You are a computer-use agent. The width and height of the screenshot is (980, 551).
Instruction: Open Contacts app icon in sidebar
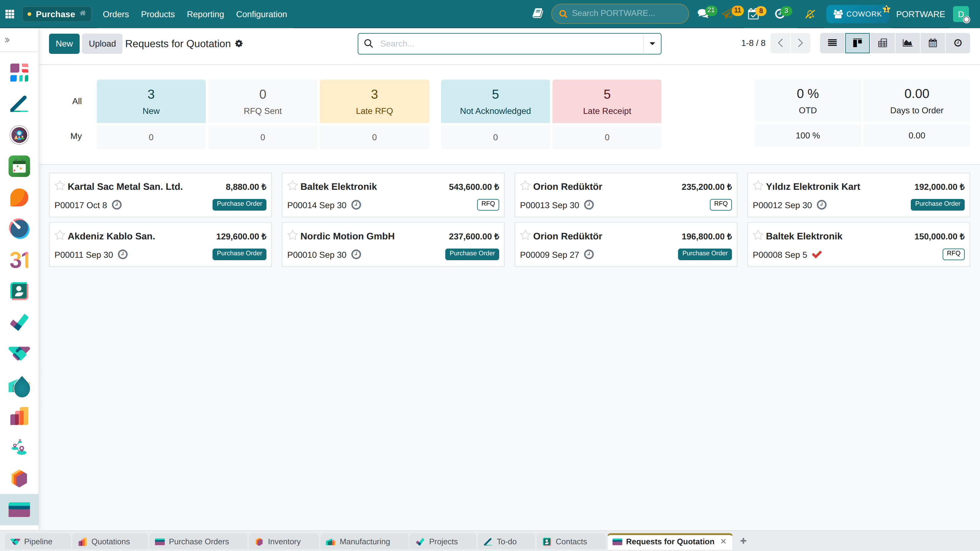(x=19, y=291)
